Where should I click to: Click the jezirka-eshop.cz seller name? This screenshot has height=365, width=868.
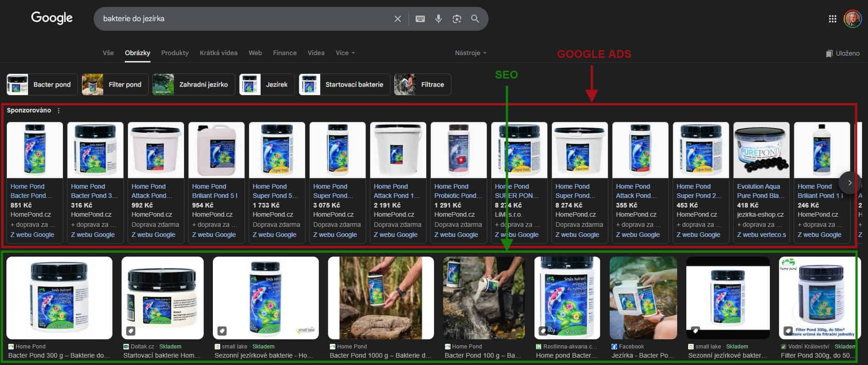(760, 214)
